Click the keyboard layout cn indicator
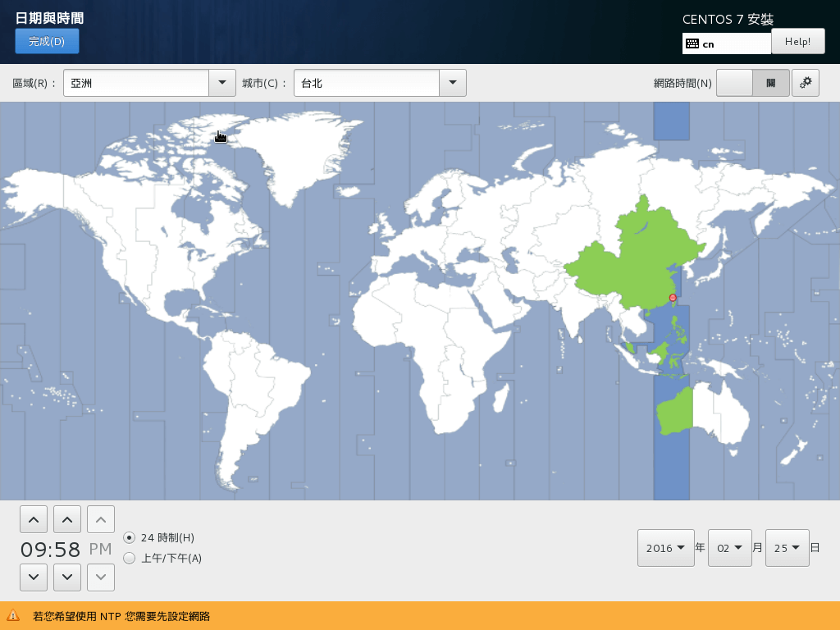The image size is (840, 630). click(726, 43)
